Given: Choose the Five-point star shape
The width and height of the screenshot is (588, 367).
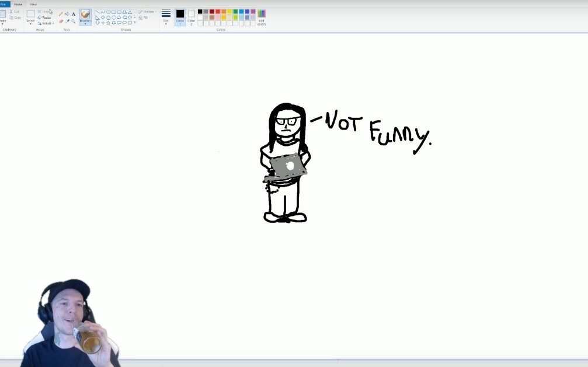Looking at the screenshot, I should pos(109,23).
